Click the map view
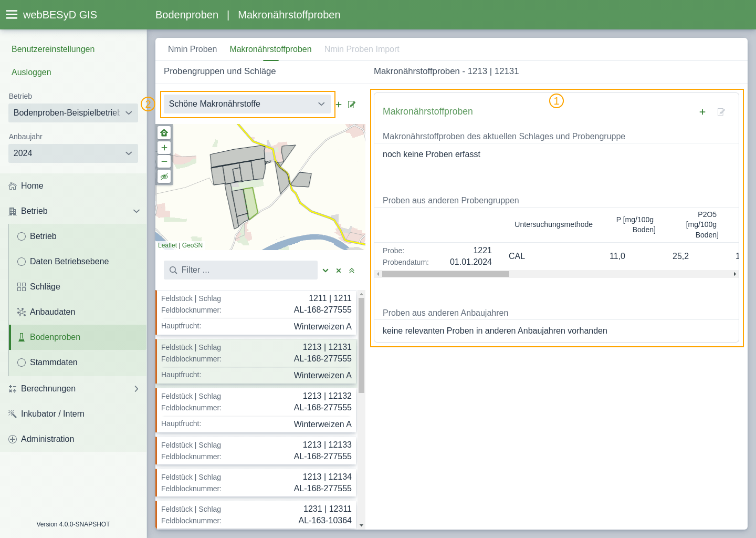Image resolution: width=756 pixels, height=538 pixels. point(260,187)
